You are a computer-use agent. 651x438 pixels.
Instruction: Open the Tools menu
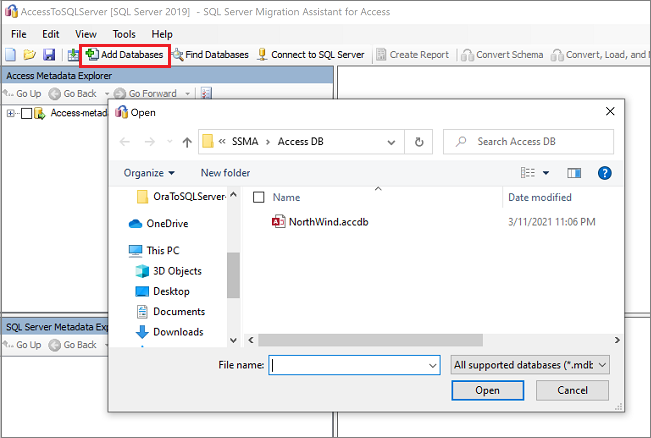point(124,34)
